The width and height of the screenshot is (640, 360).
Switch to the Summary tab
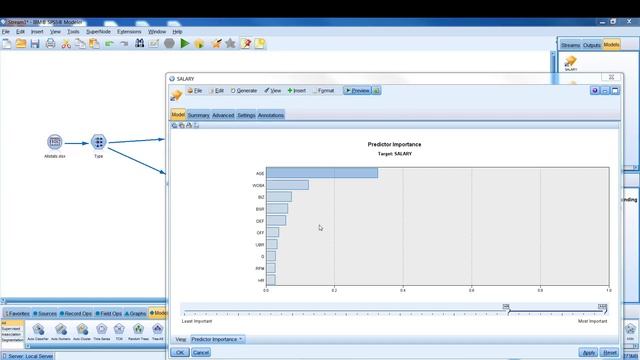[x=198, y=116]
